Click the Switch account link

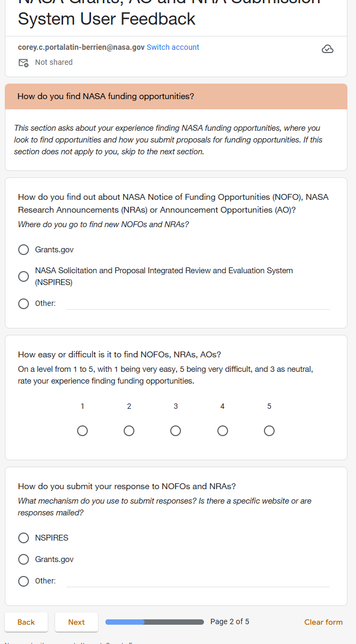coord(173,47)
